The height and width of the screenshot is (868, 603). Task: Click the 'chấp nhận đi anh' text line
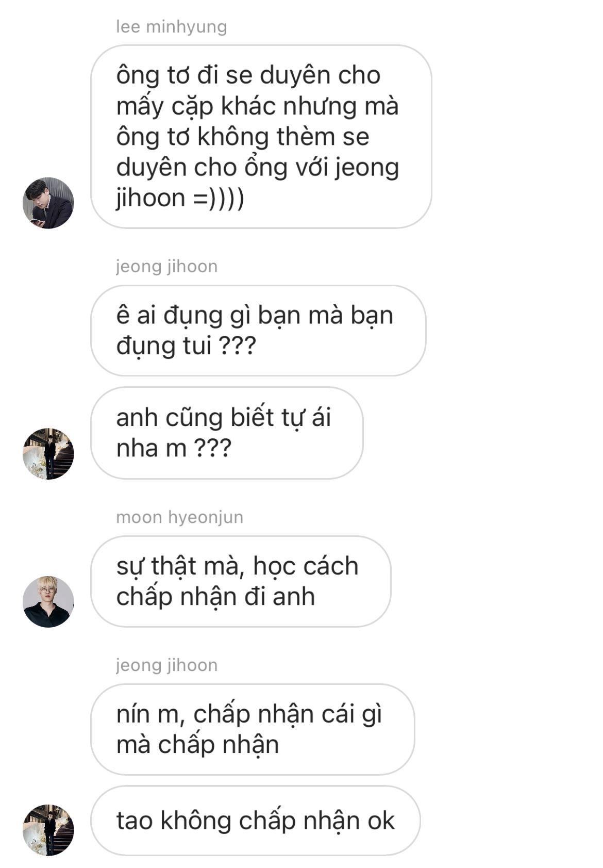point(215,597)
